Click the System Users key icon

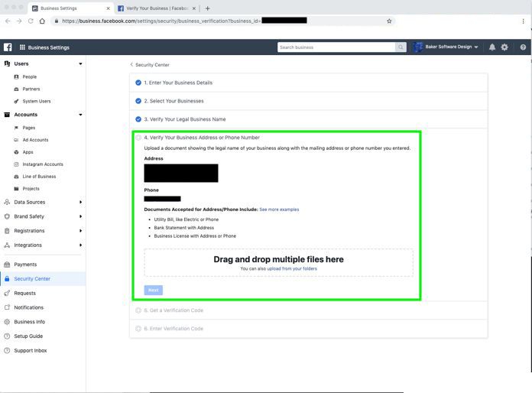pos(16,101)
